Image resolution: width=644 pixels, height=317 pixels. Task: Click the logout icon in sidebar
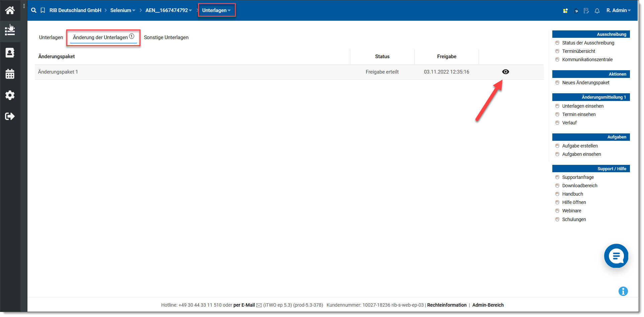(10, 116)
